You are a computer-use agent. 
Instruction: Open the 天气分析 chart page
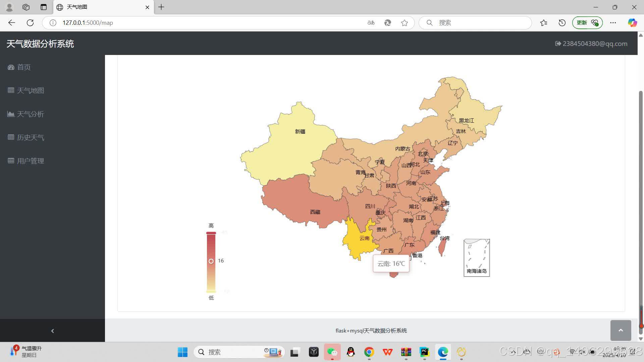30,114
